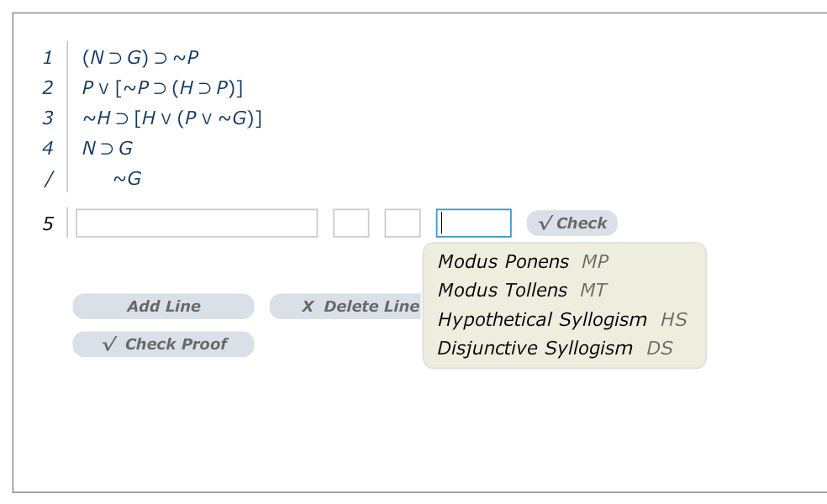Click the premise N ⊃ G on line 4

pos(106,148)
